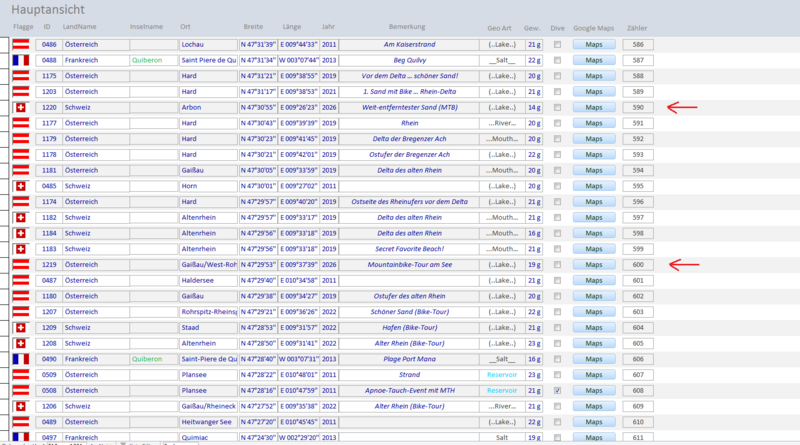The height and width of the screenshot is (445, 800).
Task: Click the Austrian flag in row ID 0486
Action: click(x=21, y=44)
